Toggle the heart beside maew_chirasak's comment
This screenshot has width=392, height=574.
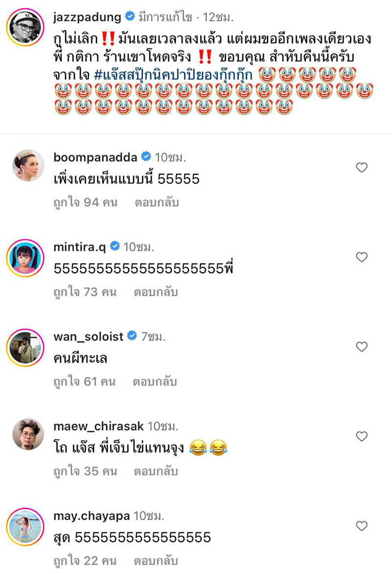(x=361, y=436)
